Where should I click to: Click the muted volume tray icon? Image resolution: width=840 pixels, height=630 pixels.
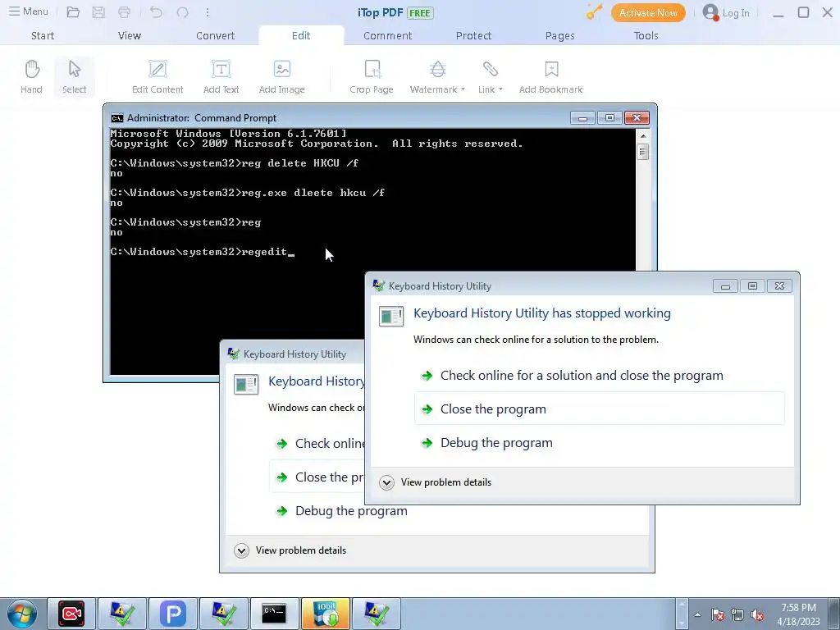[757, 614]
